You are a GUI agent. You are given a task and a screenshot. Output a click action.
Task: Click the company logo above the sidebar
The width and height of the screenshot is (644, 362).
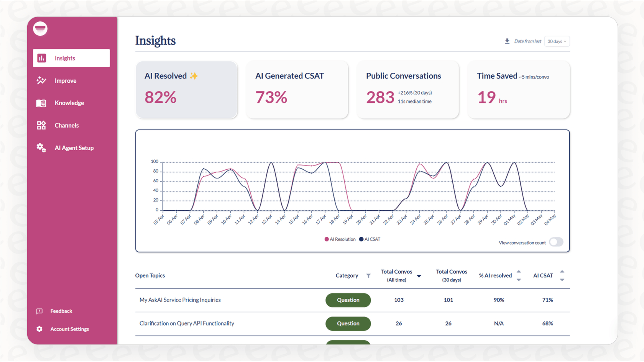click(x=40, y=28)
